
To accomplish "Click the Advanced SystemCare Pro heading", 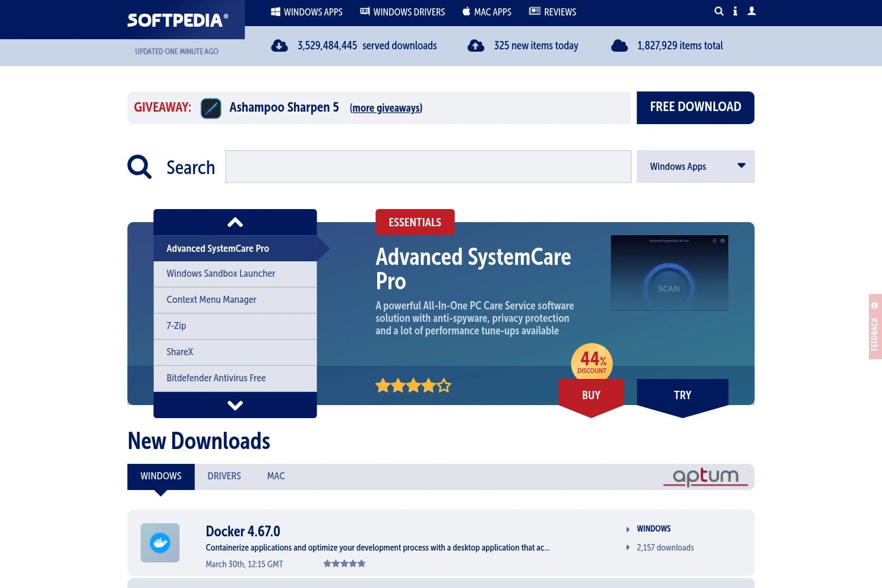I will click(x=473, y=269).
